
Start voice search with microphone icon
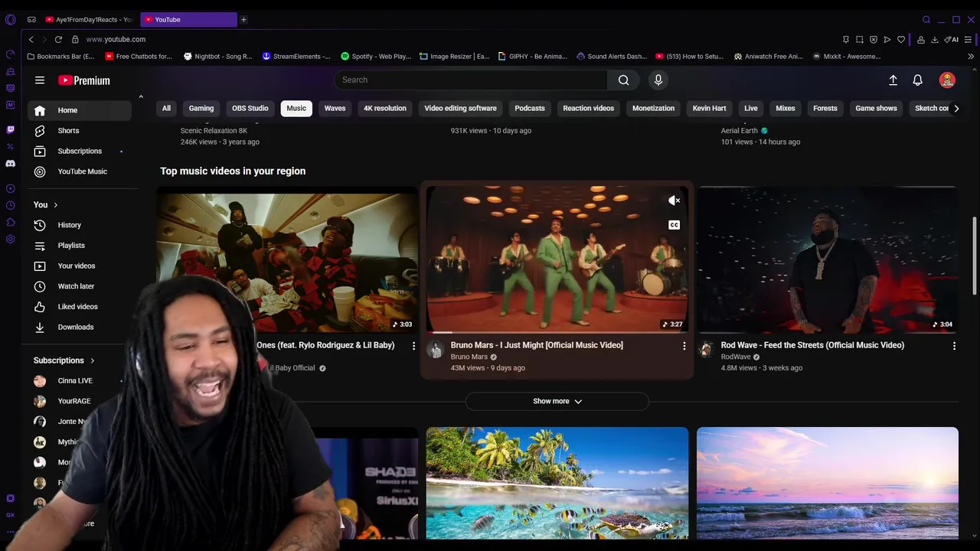(x=658, y=80)
